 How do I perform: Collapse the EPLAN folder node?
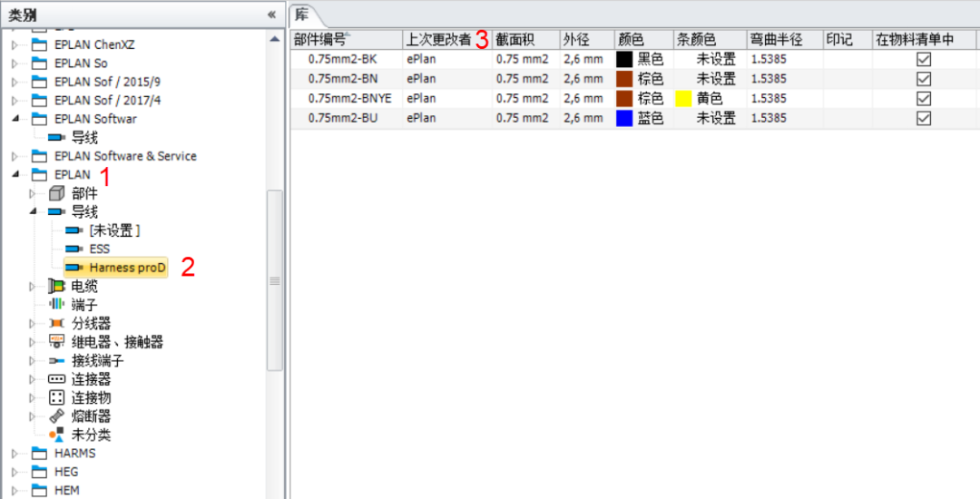pyautogui.click(x=15, y=175)
